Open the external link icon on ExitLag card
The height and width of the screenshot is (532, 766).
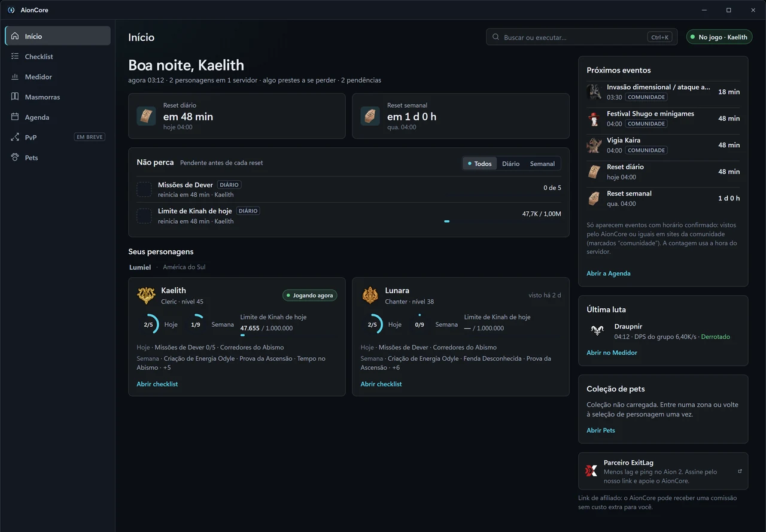pyautogui.click(x=740, y=471)
